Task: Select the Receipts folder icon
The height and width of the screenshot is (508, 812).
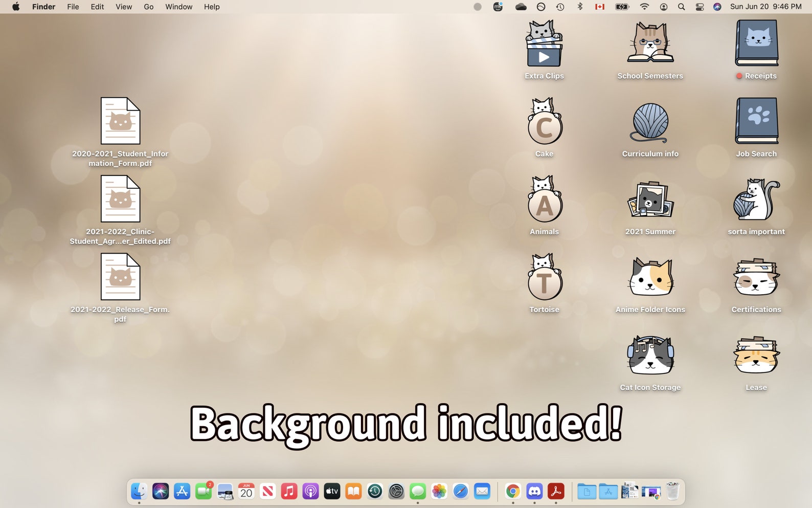Action: (x=756, y=43)
